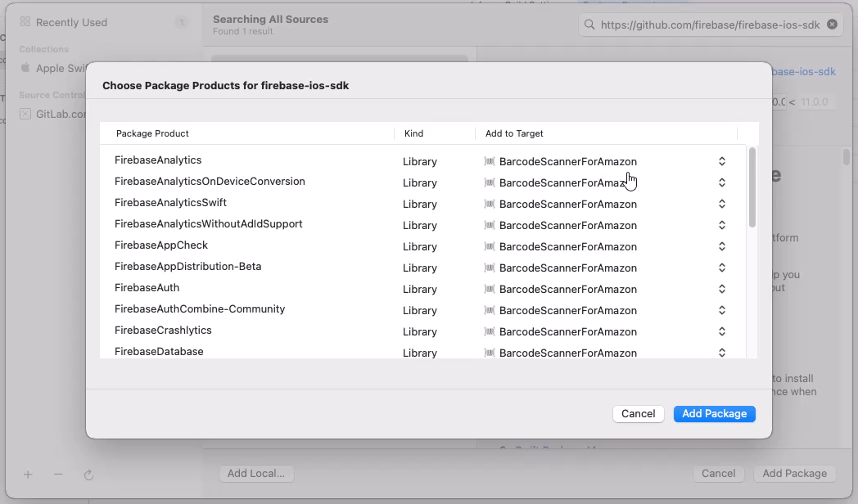Clear the package search field
This screenshot has width=858, height=504.
(832, 25)
